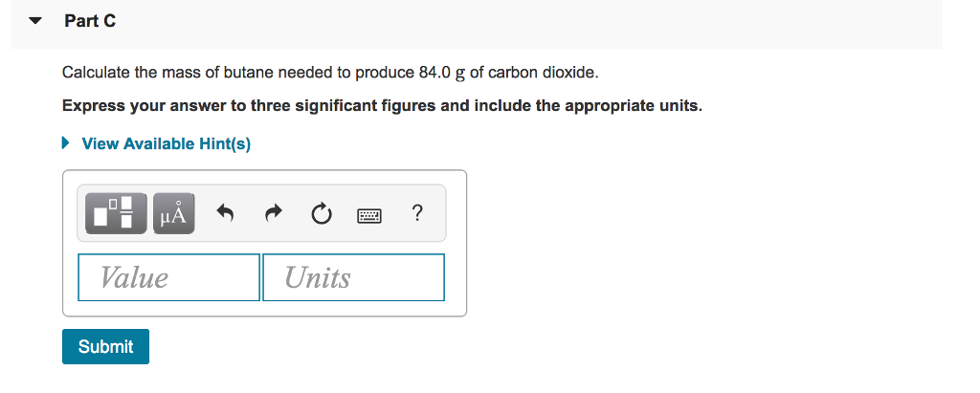Viewport: 980px width, 393px height.
Task: Focus the Value input field
Action: (168, 277)
